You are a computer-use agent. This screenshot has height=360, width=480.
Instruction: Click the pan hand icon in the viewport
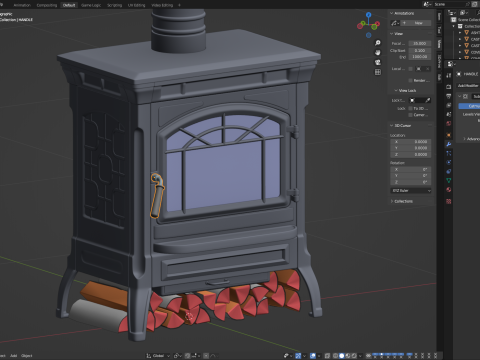pyautogui.click(x=378, y=52)
